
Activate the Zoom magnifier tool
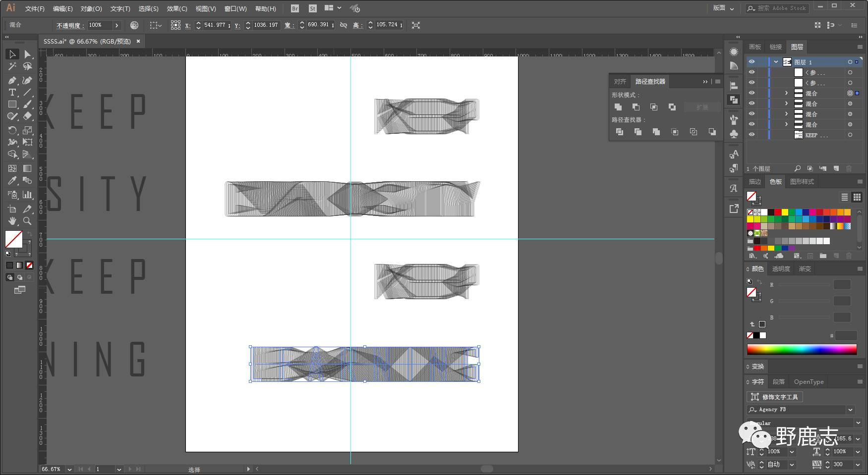click(x=27, y=221)
